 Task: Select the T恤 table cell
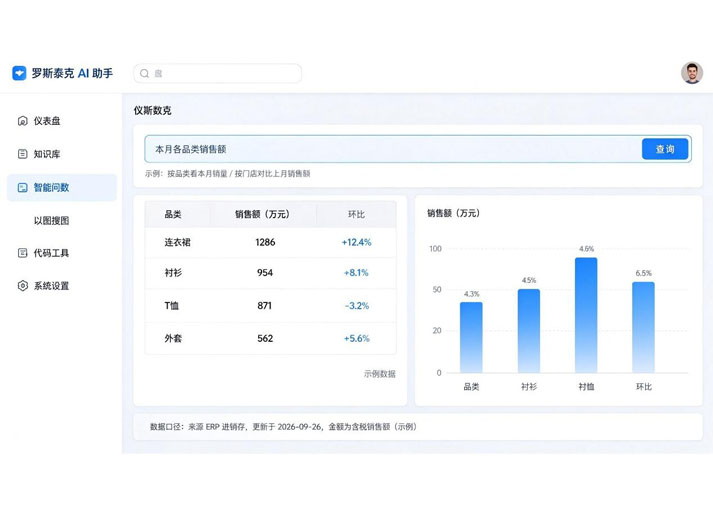point(171,305)
